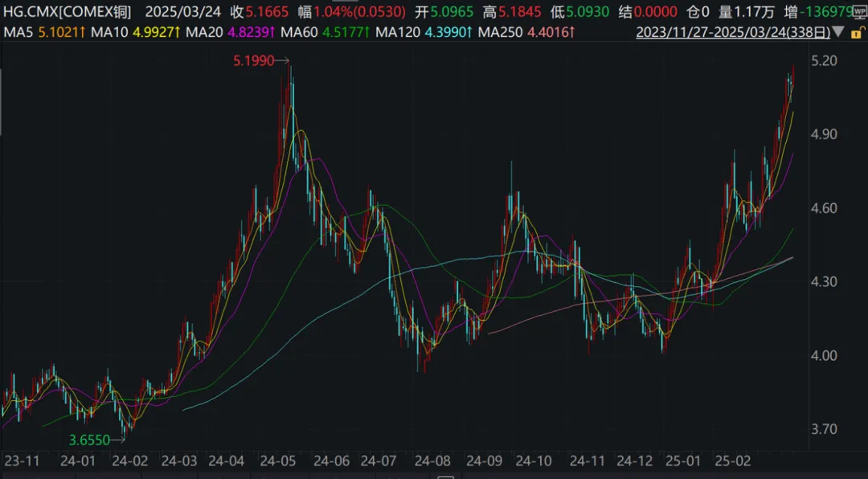
Task: Click the closing price 5.1665 value
Action: pos(266,11)
